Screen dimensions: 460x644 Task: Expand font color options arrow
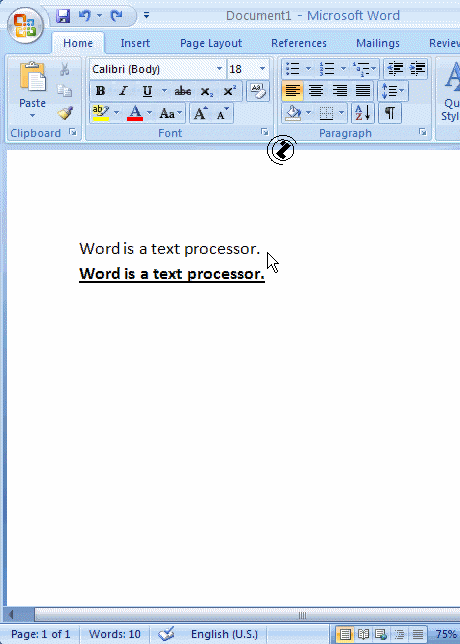tap(149, 113)
